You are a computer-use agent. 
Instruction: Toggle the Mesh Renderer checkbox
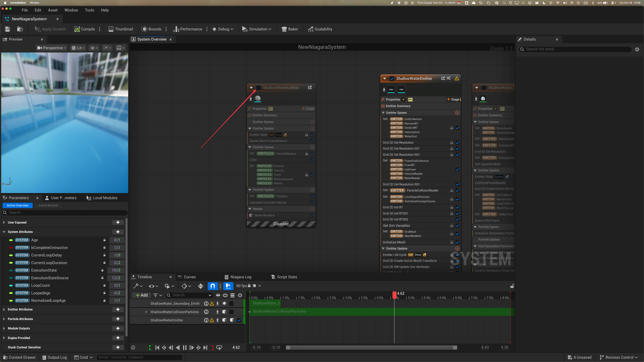pyautogui.click(x=312, y=215)
